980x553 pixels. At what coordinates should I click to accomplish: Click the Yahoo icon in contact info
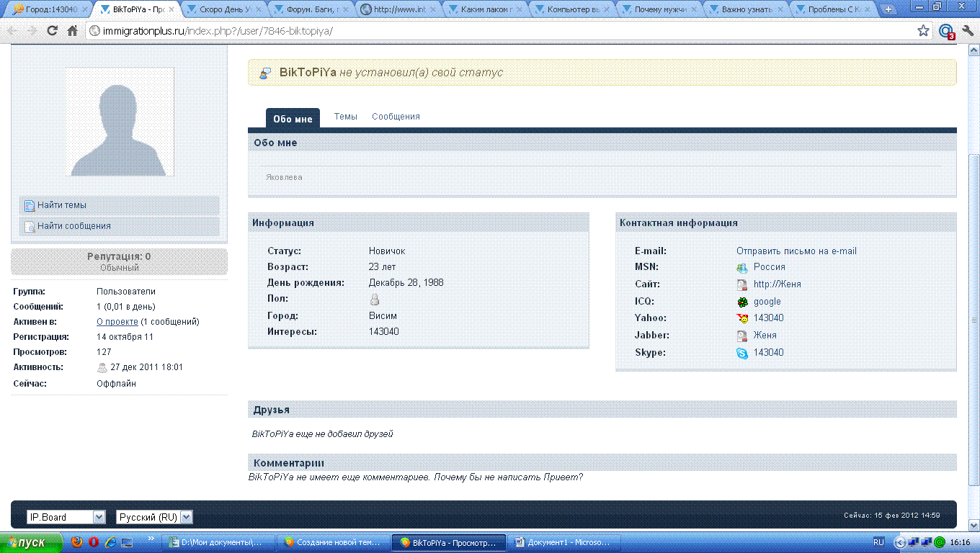click(x=742, y=318)
